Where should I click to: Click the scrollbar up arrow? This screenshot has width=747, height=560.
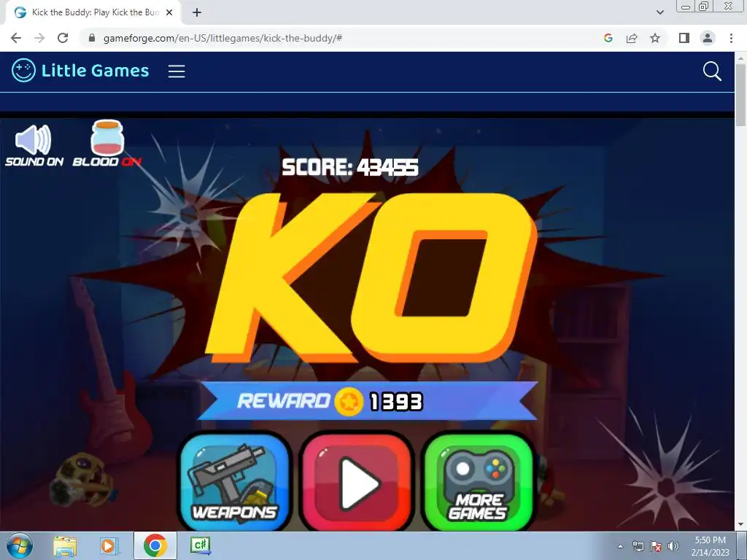tap(740, 57)
